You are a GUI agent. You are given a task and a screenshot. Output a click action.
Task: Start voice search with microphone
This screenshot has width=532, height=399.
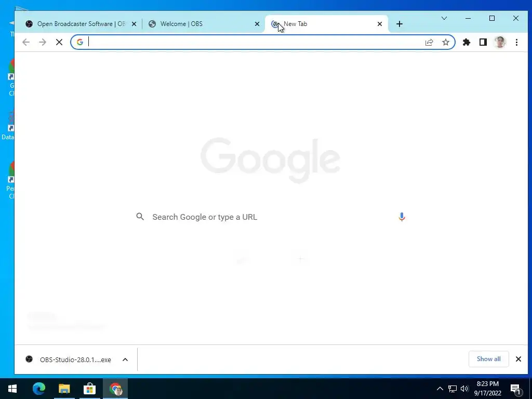click(x=402, y=217)
